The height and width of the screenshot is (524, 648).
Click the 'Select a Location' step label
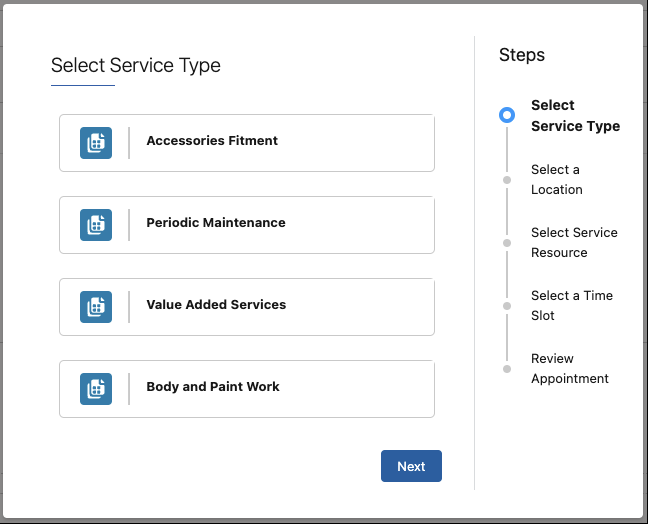point(557,179)
